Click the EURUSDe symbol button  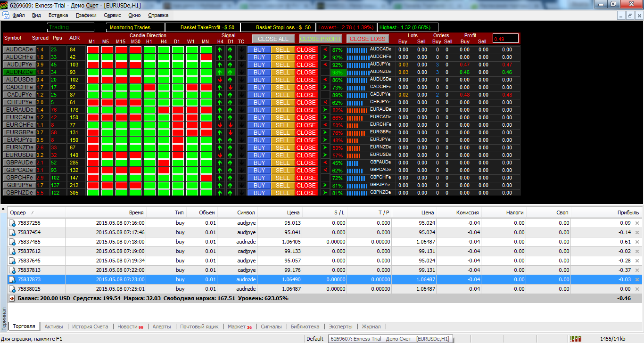point(19,155)
